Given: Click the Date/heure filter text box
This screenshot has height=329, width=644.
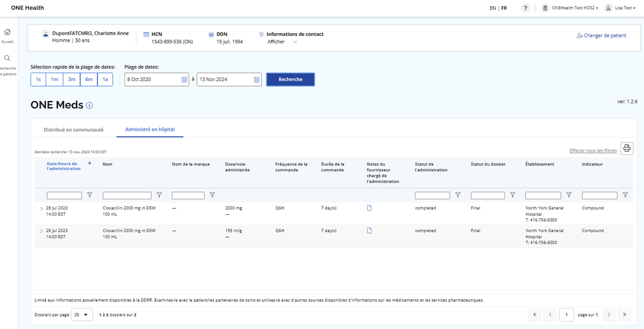Looking at the screenshot, I should (64, 196).
